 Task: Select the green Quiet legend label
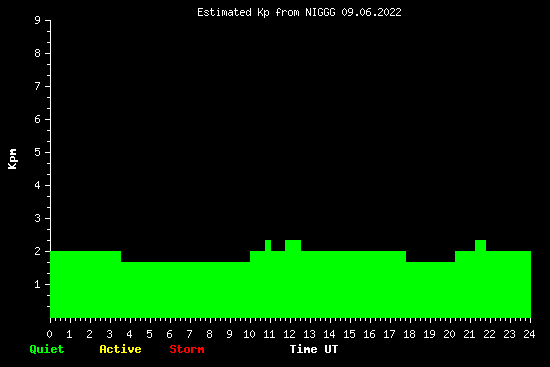(47, 349)
